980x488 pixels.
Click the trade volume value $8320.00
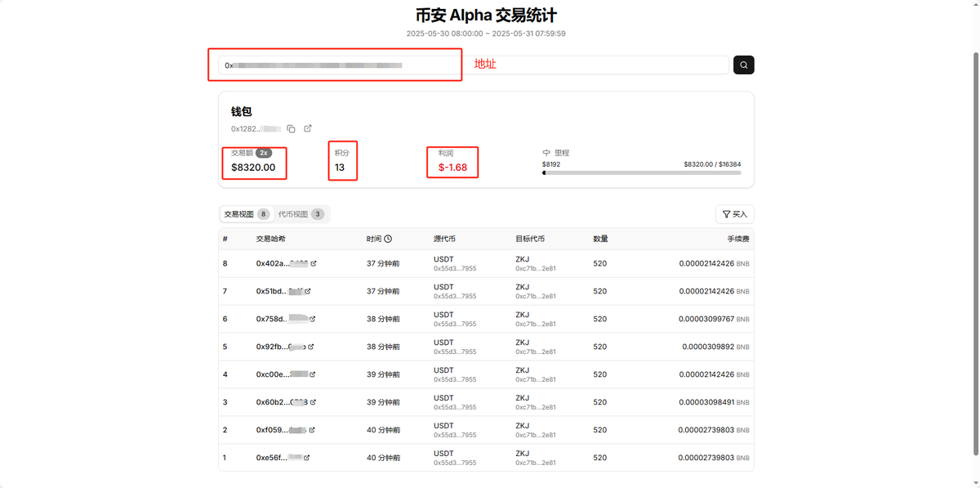click(253, 168)
